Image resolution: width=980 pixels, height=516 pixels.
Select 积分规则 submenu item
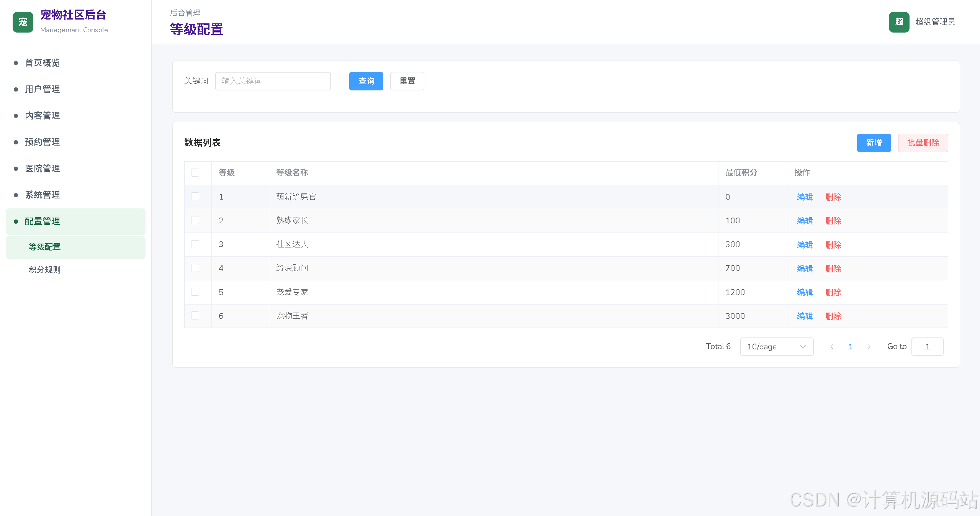click(75, 270)
